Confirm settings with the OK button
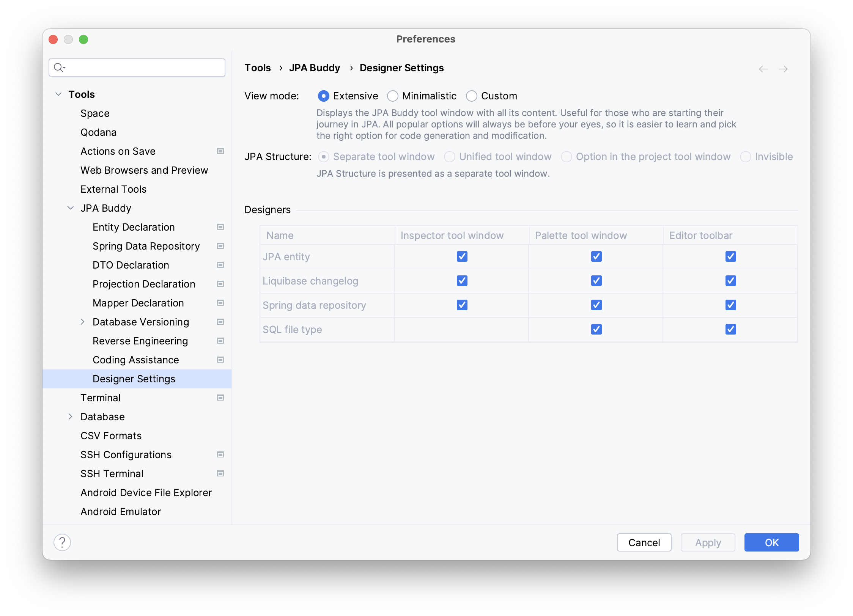Image resolution: width=853 pixels, height=616 pixels. (771, 542)
